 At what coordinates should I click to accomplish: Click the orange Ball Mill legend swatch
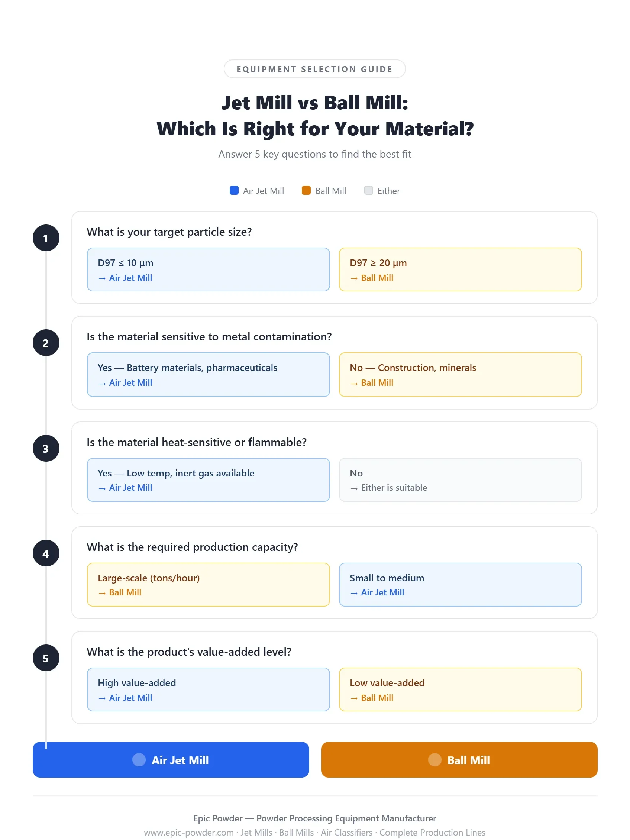coord(307,191)
